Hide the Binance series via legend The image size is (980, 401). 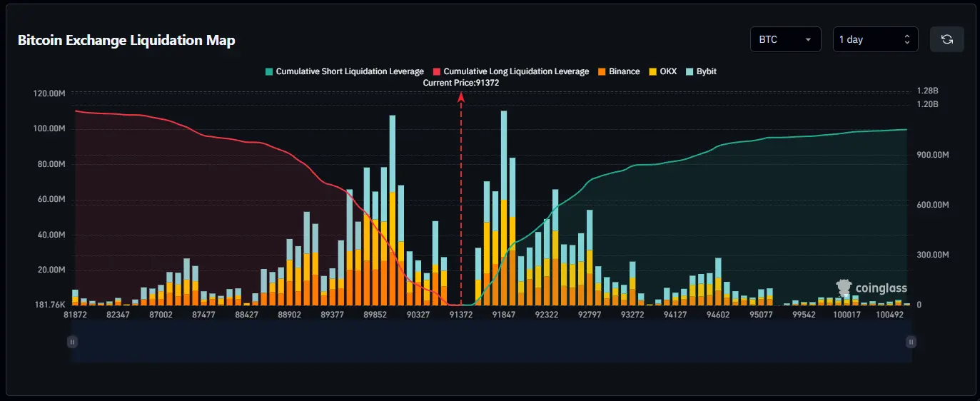pos(618,71)
